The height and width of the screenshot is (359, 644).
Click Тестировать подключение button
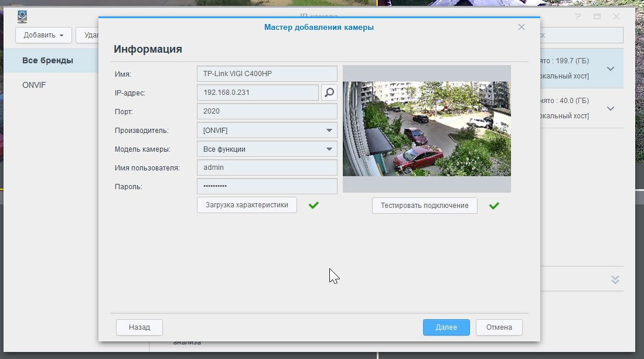coord(425,206)
